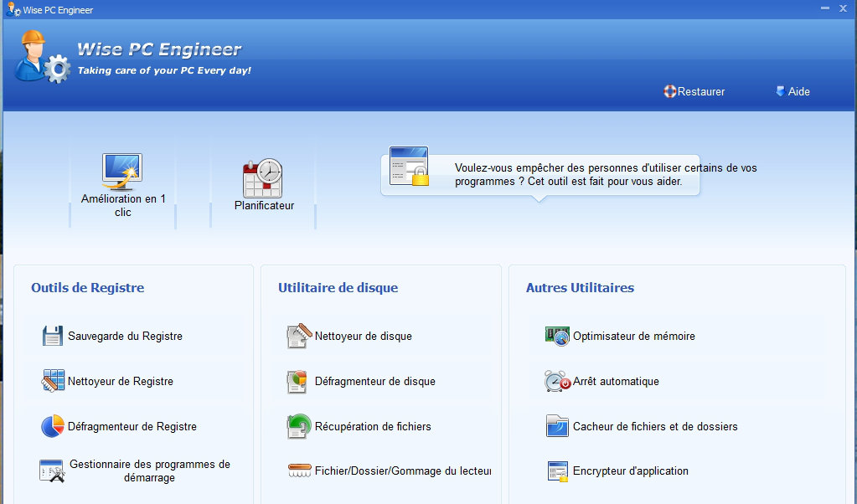Image resolution: width=857 pixels, height=504 pixels.
Task: Minimize the Wise PC Engineer window
Action: coord(825,8)
